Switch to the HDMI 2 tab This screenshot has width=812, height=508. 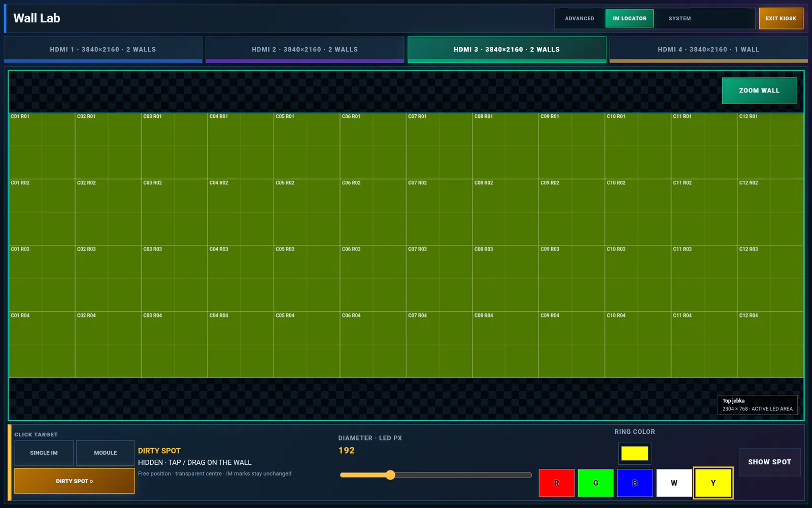[x=305, y=49]
